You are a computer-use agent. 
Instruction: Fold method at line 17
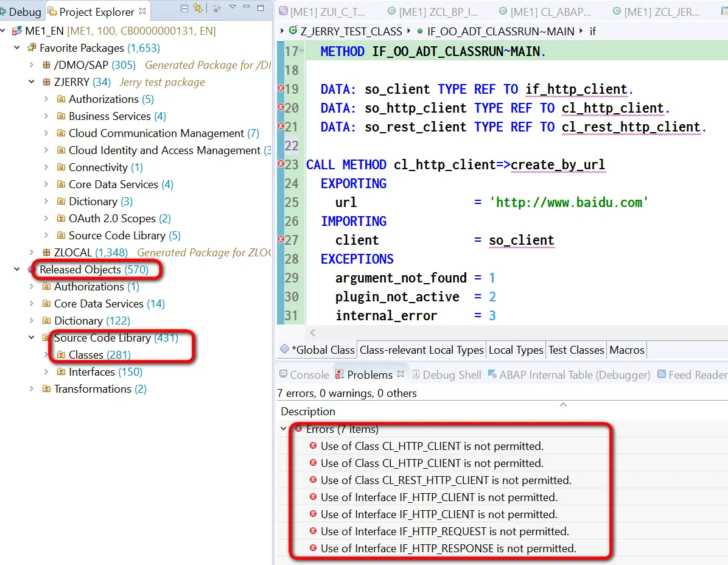tap(302, 50)
